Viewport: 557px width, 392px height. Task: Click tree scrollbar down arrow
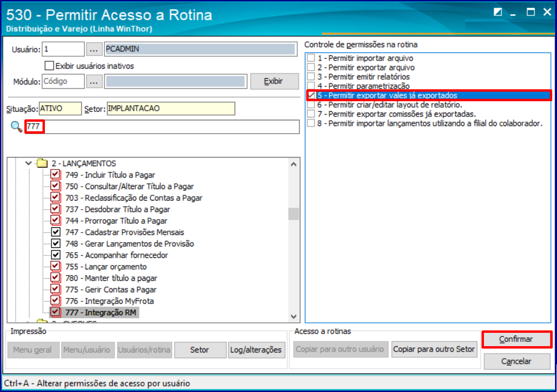pos(293,317)
